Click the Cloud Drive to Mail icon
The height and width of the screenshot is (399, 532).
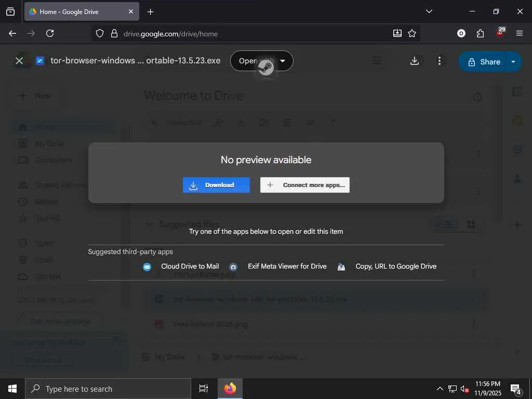pyautogui.click(x=147, y=267)
